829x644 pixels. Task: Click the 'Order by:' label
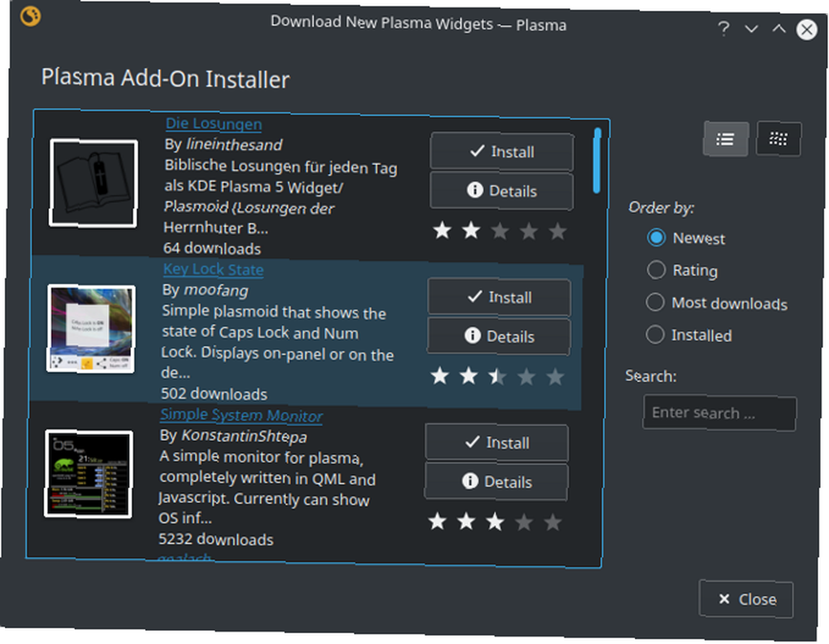pyautogui.click(x=661, y=208)
